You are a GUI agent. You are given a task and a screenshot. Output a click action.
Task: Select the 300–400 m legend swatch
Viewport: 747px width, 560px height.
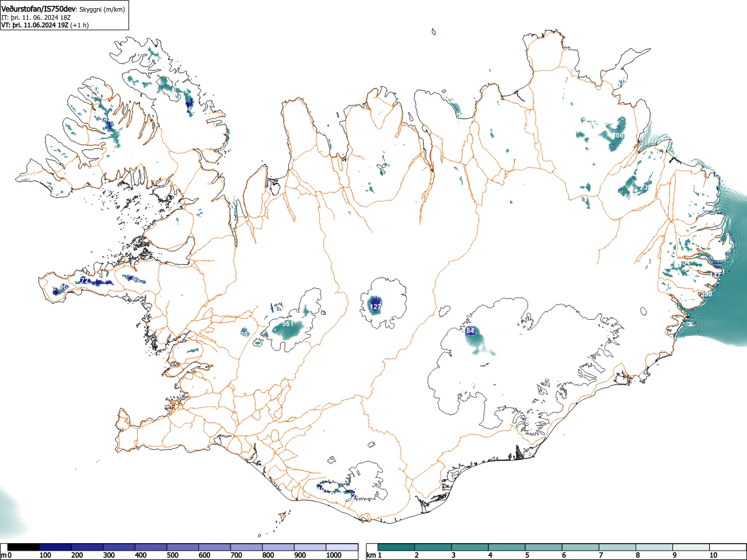pyautogui.click(x=119, y=547)
